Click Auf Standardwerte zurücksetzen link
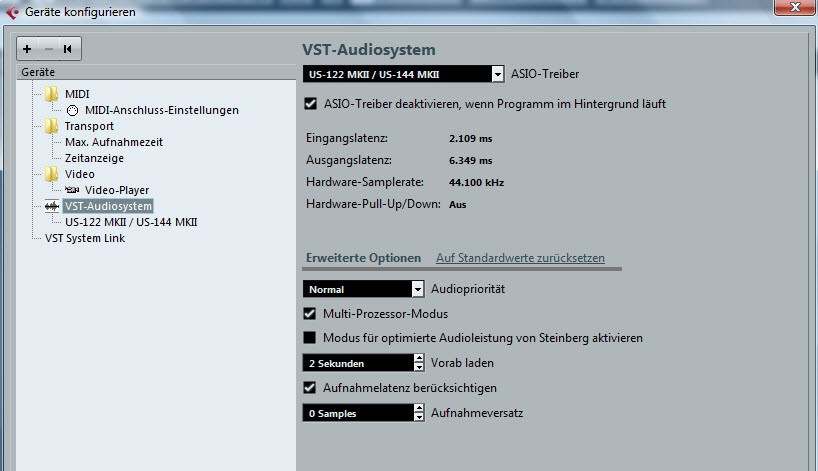The width and height of the screenshot is (818, 471). 520,258
